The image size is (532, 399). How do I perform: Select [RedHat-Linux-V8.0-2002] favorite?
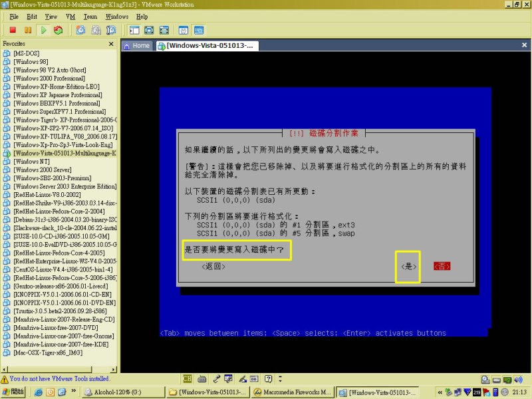[47, 195]
